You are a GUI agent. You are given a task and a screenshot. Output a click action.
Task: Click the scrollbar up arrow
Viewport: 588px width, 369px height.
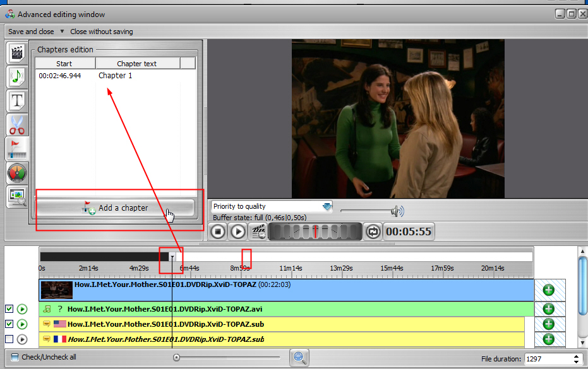click(582, 250)
